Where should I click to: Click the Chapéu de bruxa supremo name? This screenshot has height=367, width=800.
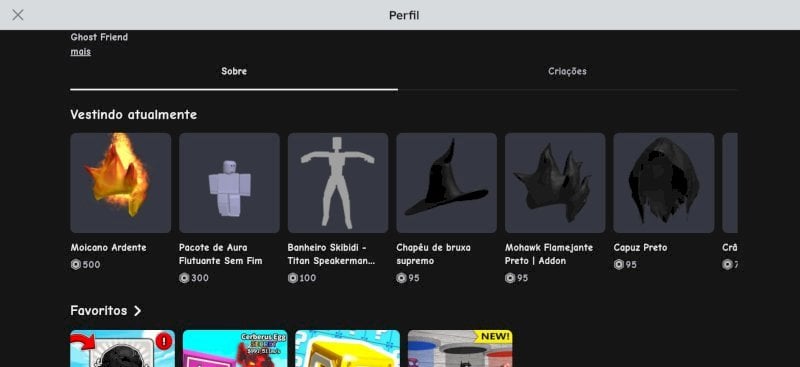(433, 254)
